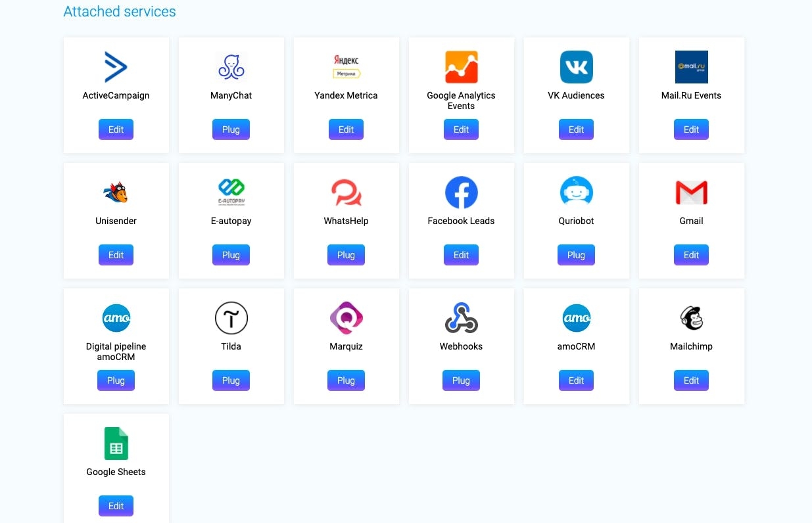This screenshot has height=523, width=812.
Task: Plug in the E-autopay service
Action: coord(231,255)
